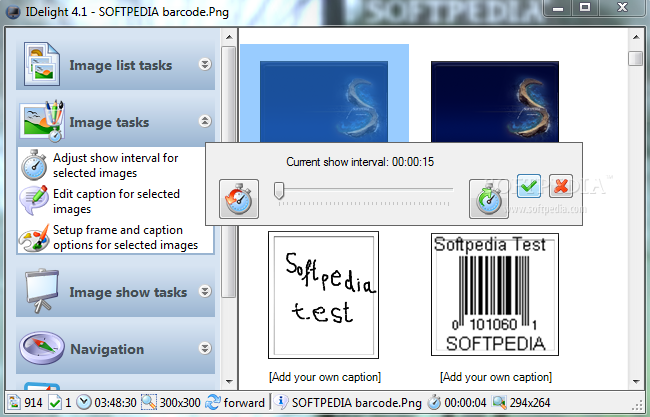The height and width of the screenshot is (417, 650).
Task: Open the Image list tasks header
Action: (115, 65)
